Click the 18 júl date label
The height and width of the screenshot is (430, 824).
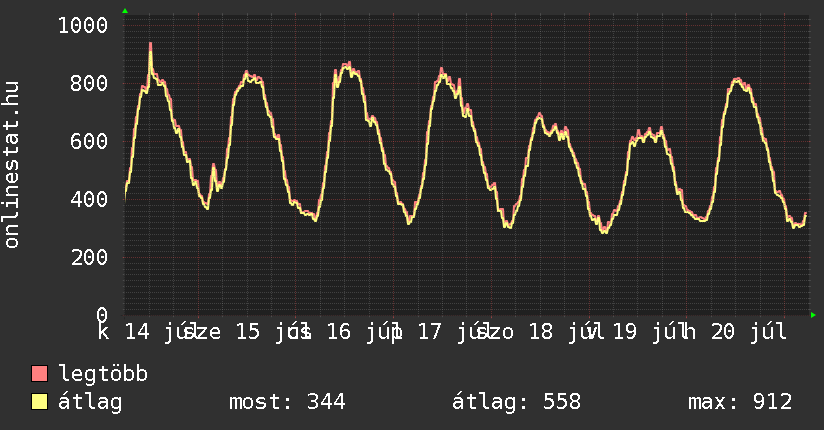[565, 332]
